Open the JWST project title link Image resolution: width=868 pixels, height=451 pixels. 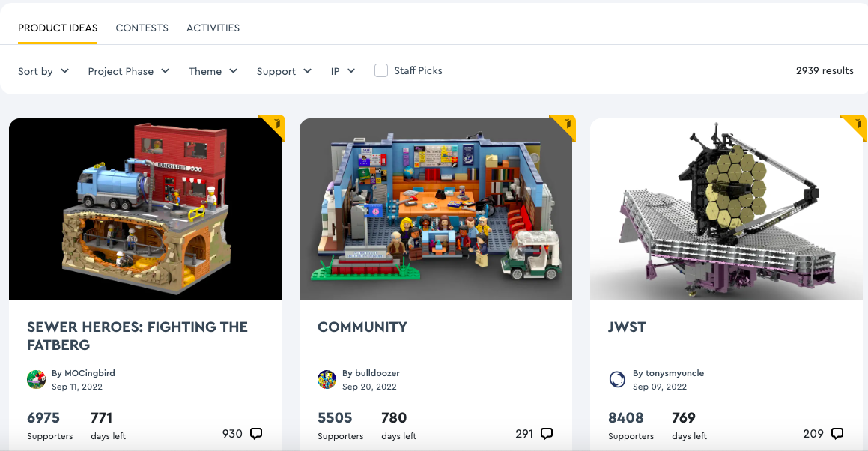pos(627,327)
